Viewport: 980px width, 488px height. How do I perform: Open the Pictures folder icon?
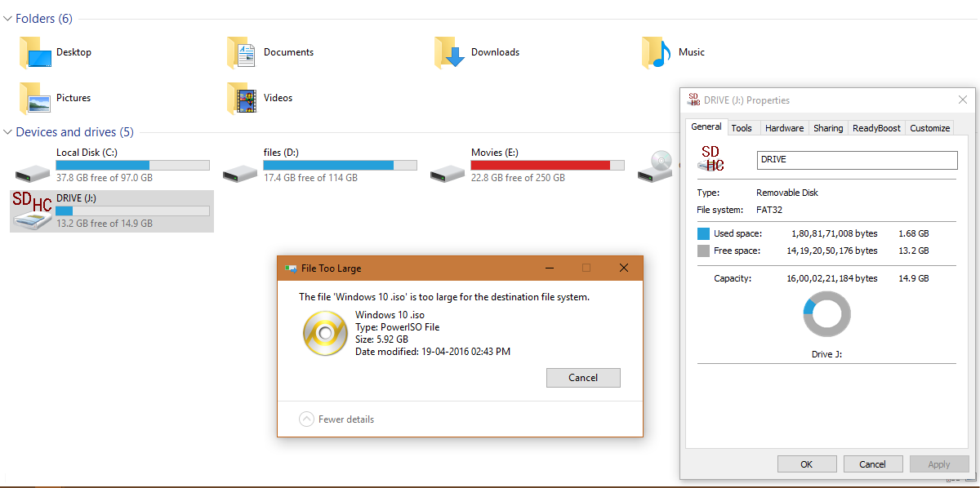(x=34, y=98)
